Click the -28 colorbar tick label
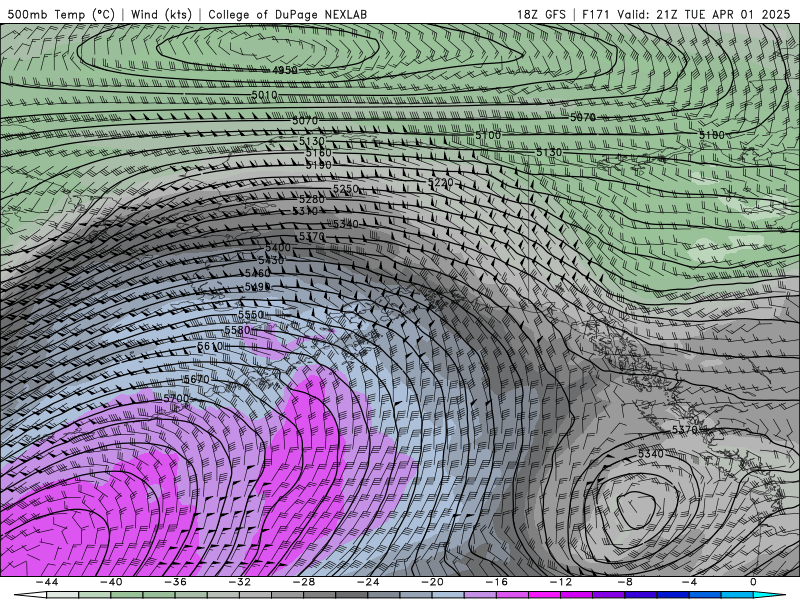Screen dimensions: 800x600 pyautogui.click(x=304, y=582)
